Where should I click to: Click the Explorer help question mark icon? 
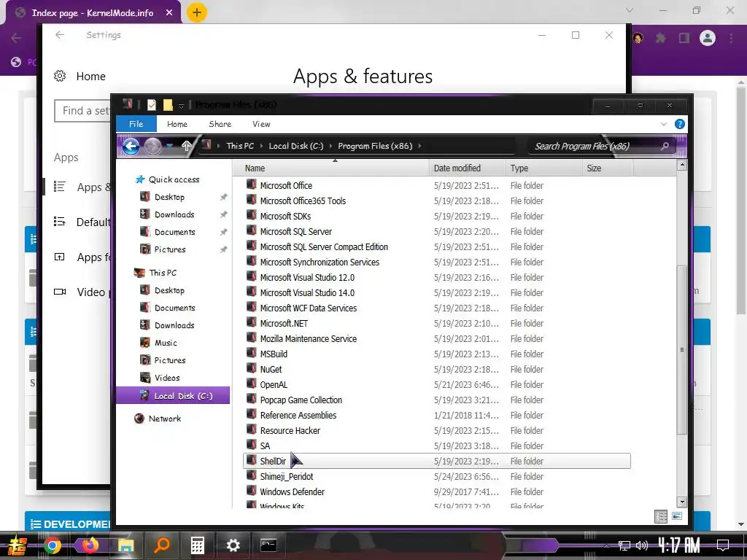(680, 124)
